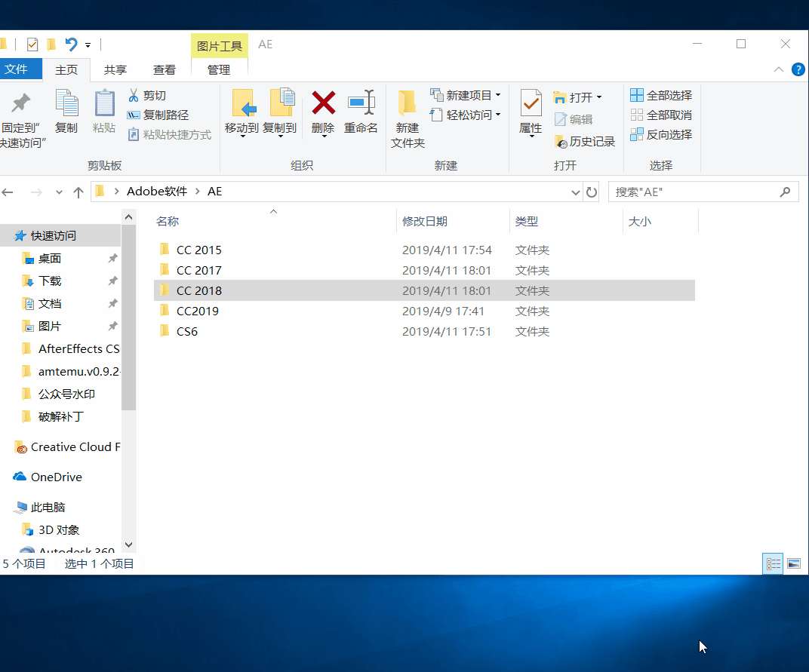Deselect everything via 全部取消
809x672 pixels.
(x=661, y=115)
